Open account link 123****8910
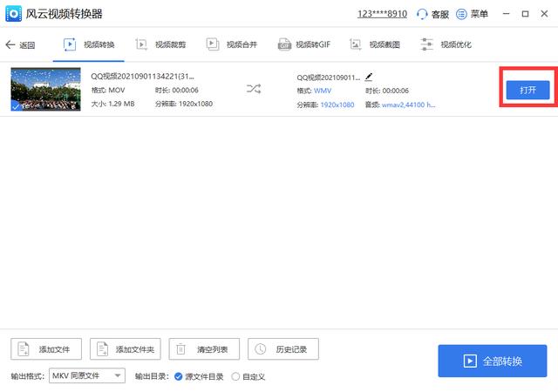The width and height of the screenshot is (558, 392). point(382,14)
